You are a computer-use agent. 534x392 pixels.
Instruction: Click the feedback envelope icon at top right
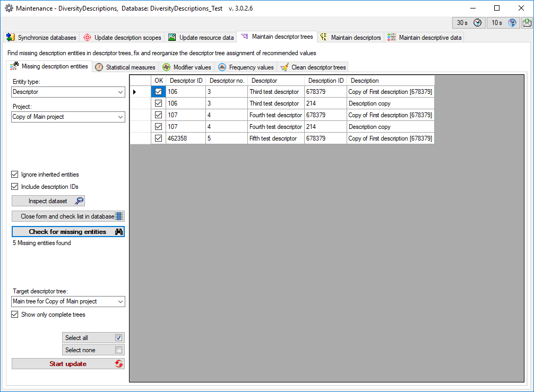(527, 23)
